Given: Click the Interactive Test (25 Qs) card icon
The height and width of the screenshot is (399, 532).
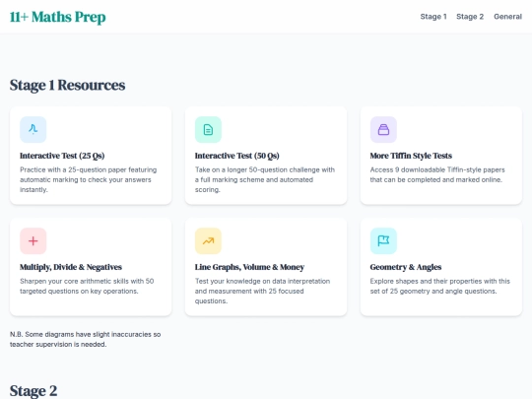Looking at the screenshot, I should (33, 129).
